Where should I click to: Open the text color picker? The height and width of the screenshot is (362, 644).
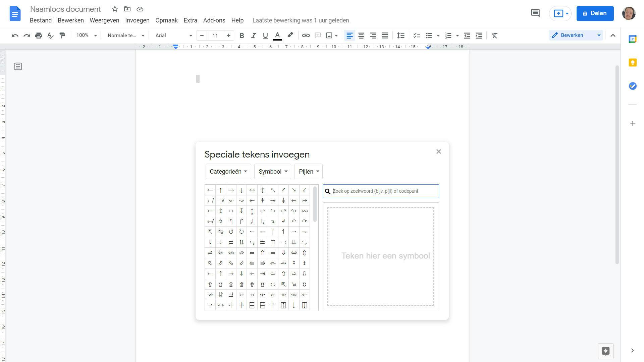277,36
